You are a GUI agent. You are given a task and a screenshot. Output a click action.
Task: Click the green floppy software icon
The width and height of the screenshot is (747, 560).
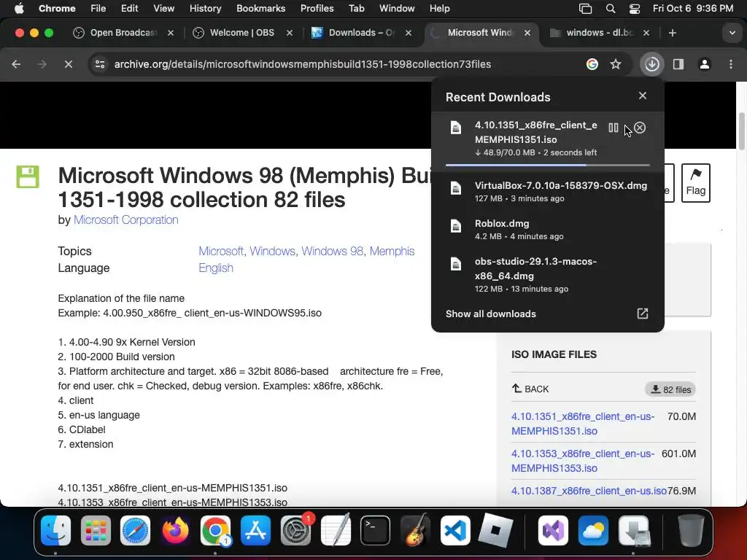[28, 176]
